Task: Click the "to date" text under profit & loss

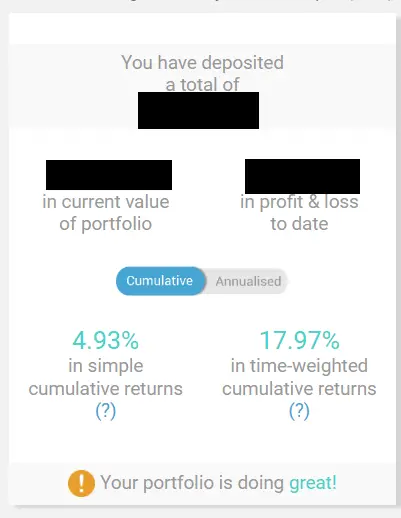Action: [299, 224]
